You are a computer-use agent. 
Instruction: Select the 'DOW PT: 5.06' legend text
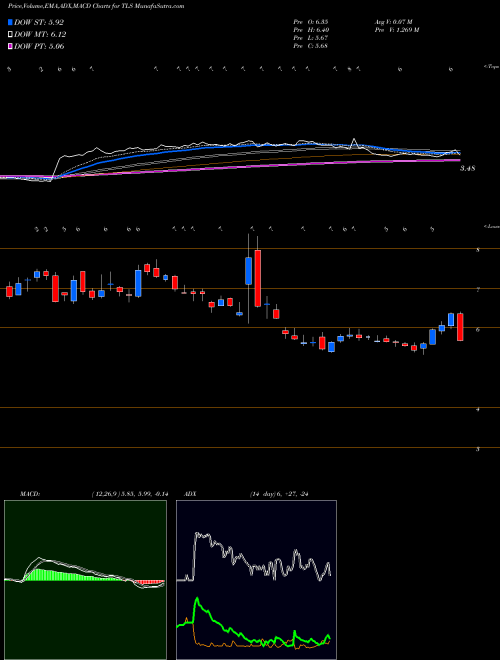tap(39, 46)
